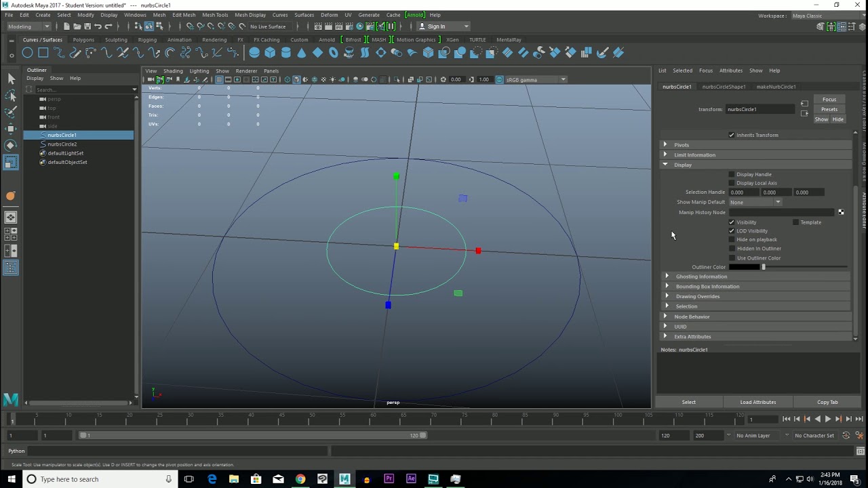The height and width of the screenshot is (488, 868).
Task: Expand the Limit Information section
Action: click(755, 155)
